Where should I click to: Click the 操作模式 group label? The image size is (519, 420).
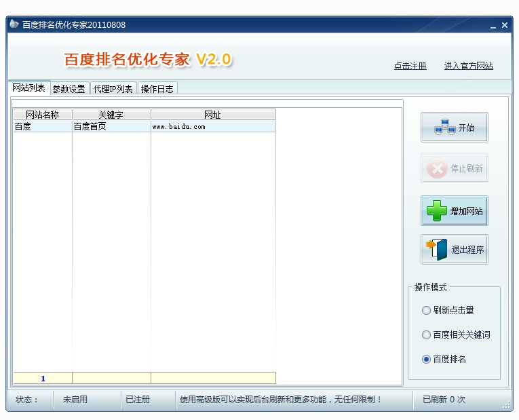pos(430,287)
